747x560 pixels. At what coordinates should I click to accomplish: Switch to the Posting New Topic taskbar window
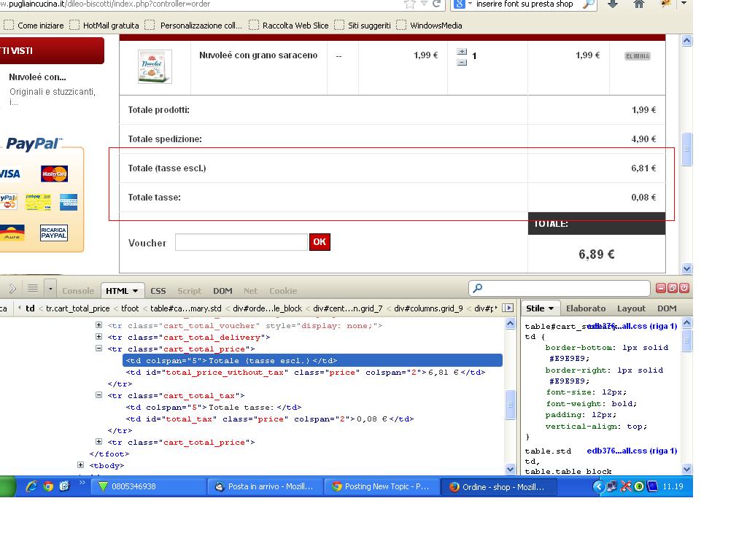382,486
